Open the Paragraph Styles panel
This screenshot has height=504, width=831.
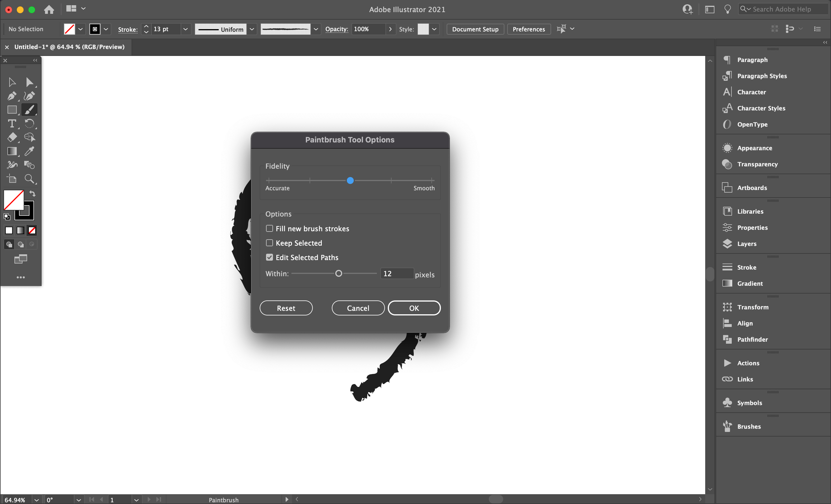point(761,76)
